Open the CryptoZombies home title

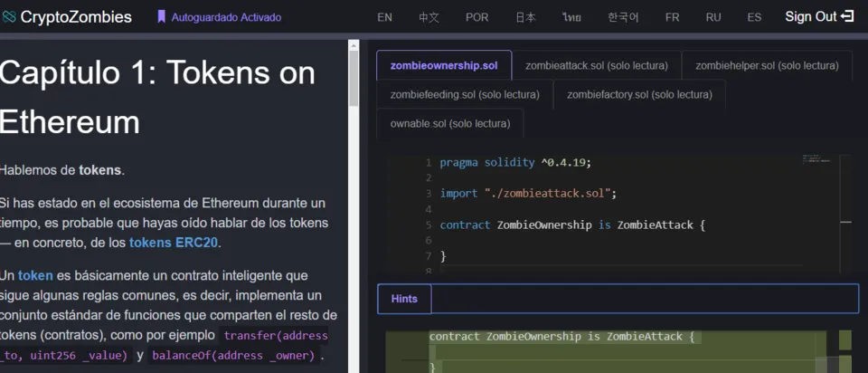click(x=76, y=17)
